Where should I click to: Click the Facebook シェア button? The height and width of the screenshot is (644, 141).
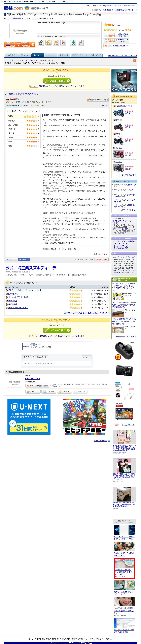tap(87, 357)
